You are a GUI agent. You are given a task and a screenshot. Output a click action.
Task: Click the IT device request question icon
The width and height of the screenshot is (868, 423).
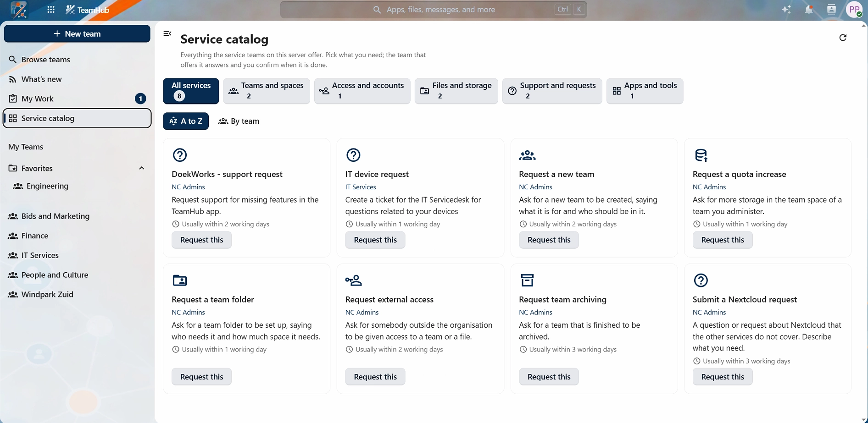353,155
